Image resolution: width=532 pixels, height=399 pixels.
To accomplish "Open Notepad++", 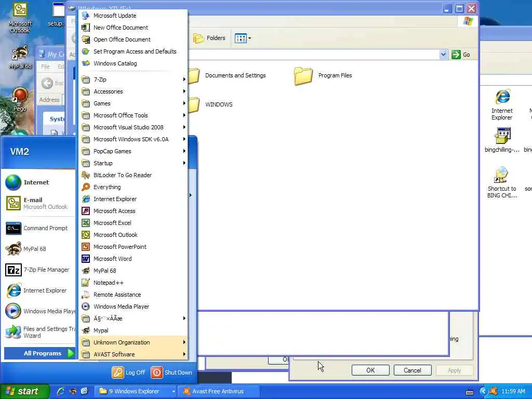I will pyautogui.click(x=133, y=283).
